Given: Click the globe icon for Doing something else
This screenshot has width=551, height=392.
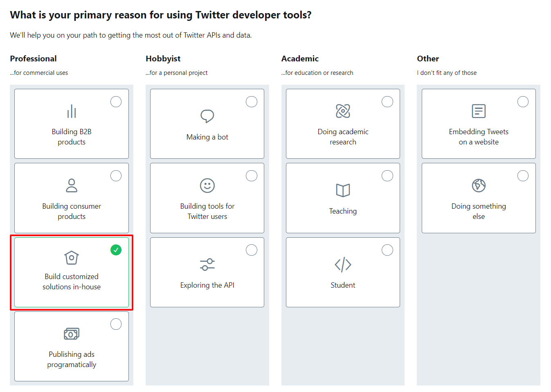Looking at the screenshot, I should click(479, 185).
